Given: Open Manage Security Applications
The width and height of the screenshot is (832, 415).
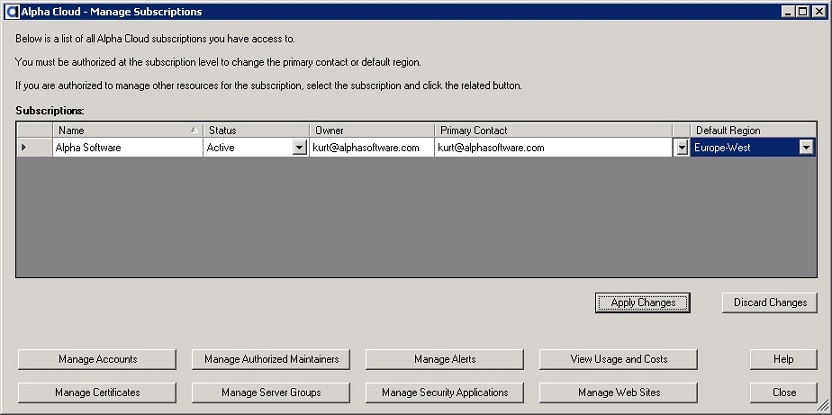Looking at the screenshot, I should [x=445, y=393].
